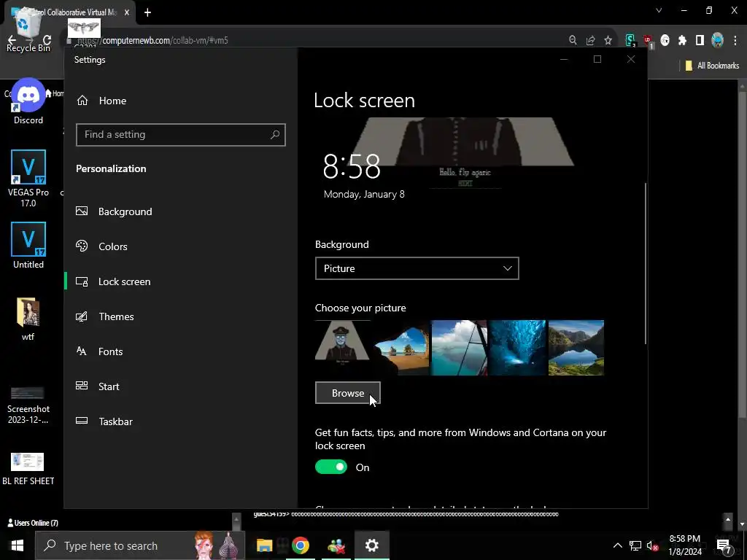This screenshot has width=747, height=560.
Task: Open Start settings page
Action: [x=98, y=386]
